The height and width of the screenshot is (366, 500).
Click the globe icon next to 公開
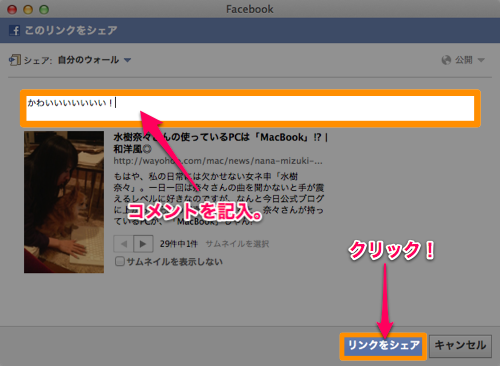(446, 60)
